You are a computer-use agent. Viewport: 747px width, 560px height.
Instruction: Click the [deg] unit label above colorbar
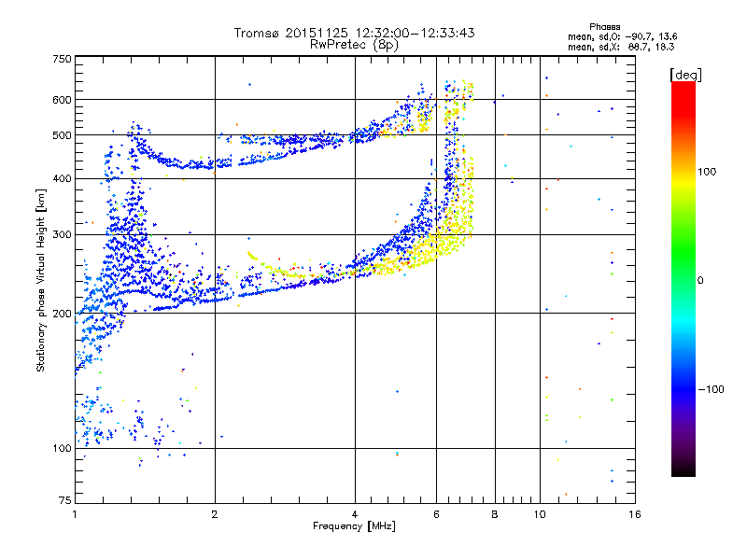pos(685,75)
